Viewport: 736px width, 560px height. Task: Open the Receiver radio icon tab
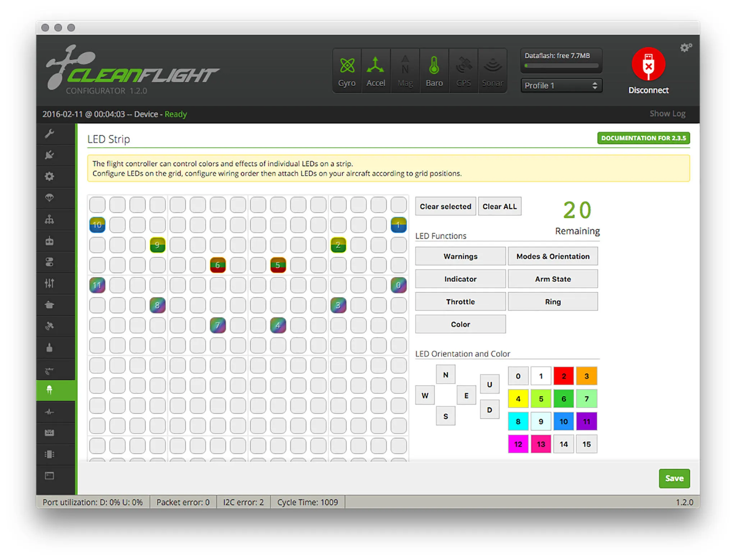tap(49, 241)
